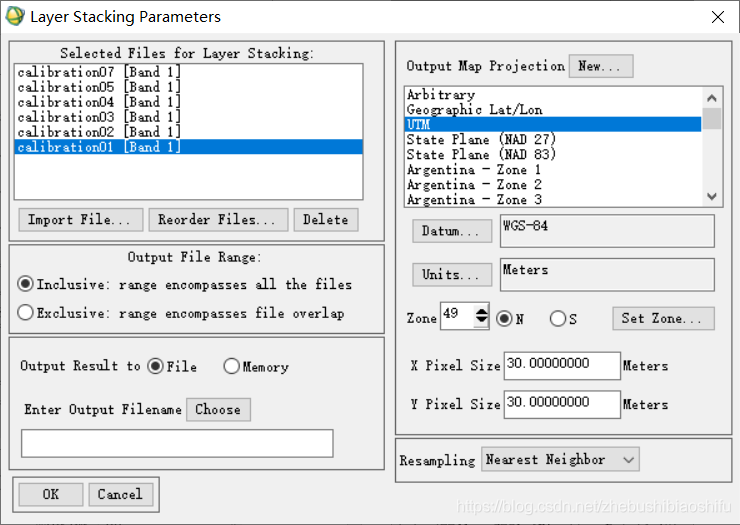Click the Reorder Files button
The width and height of the screenshot is (740, 525).
pos(218,220)
